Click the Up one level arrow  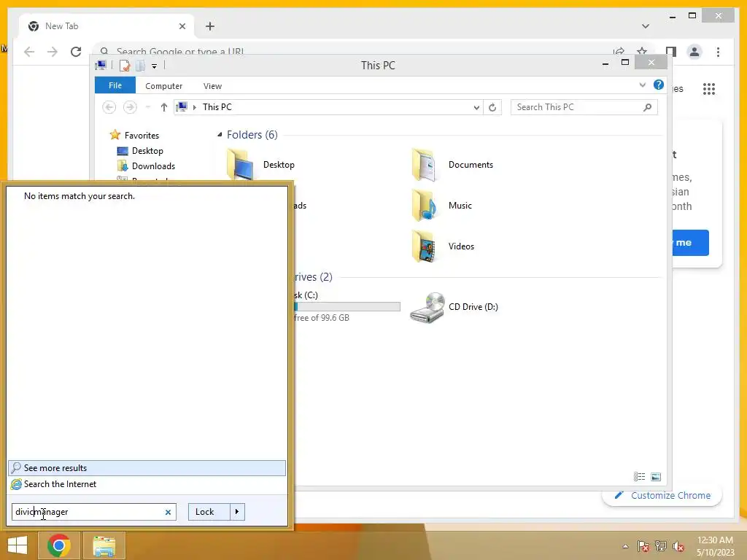coord(164,107)
